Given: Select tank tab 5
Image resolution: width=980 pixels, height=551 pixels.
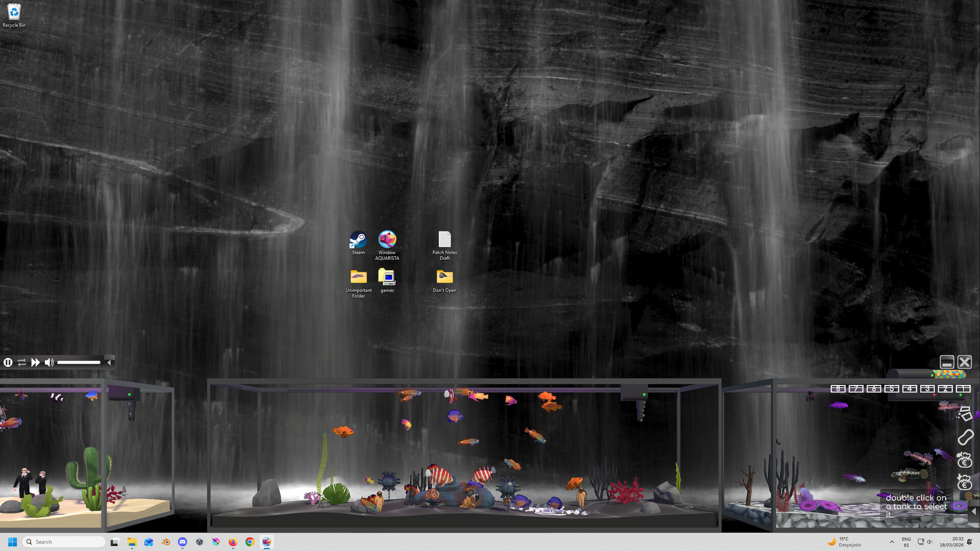Looking at the screenshot, I should (x=892, y=389).
